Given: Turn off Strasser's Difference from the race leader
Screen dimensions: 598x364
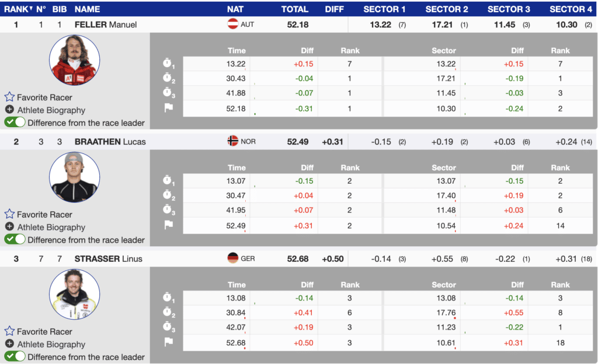Looking at the screenshot, I should 15,357.
